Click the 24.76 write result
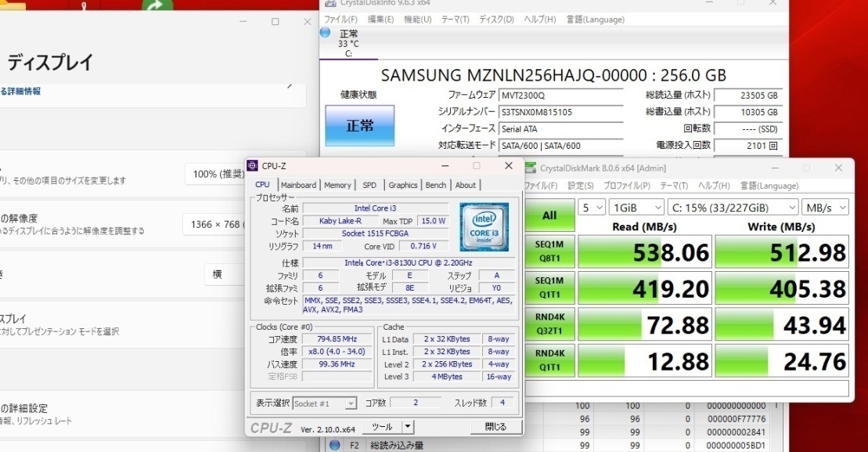The height and width of the screenshot is (452, 868). click(x=782, y=360)
